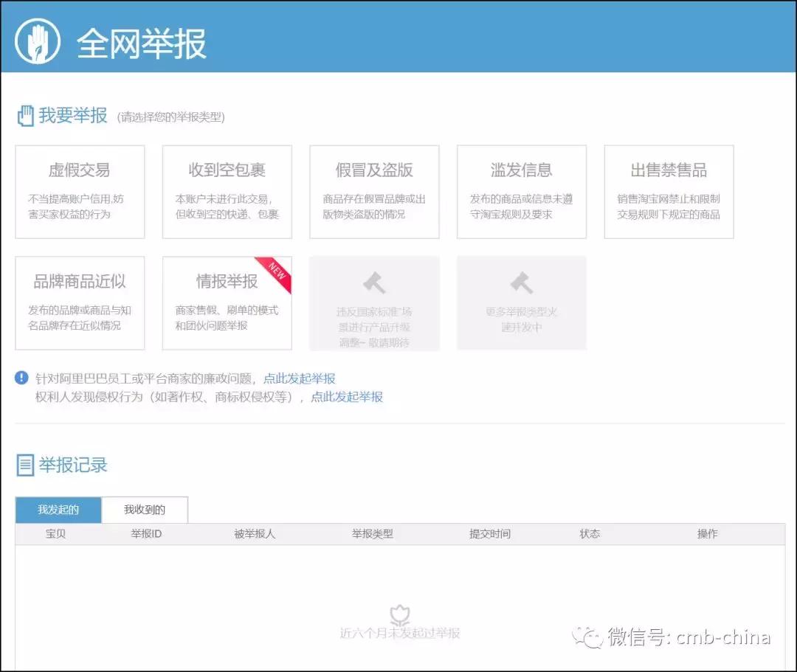Open 点此发起举报 link for 廉政问题
797x672 pixels.
pos(298,378)
